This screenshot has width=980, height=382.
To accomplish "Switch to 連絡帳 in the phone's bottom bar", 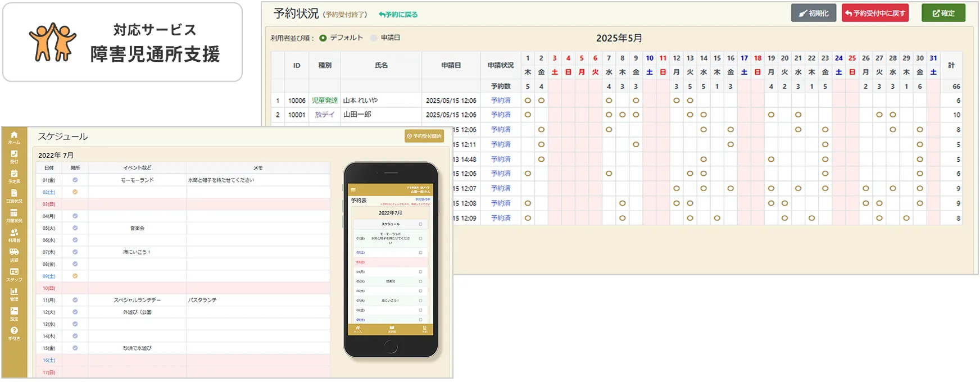I will [x=392, y=329].
